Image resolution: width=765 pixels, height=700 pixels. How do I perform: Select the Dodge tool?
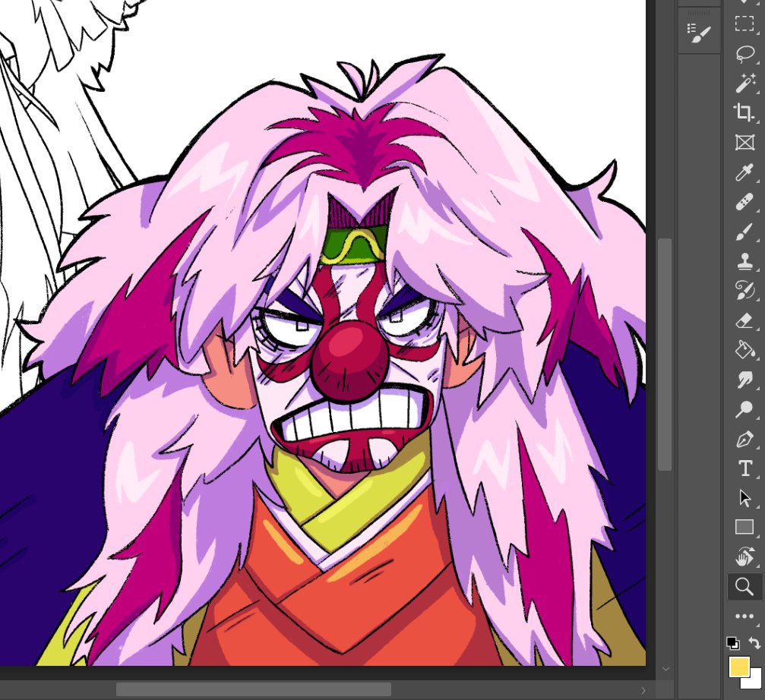tap(744, 409)
